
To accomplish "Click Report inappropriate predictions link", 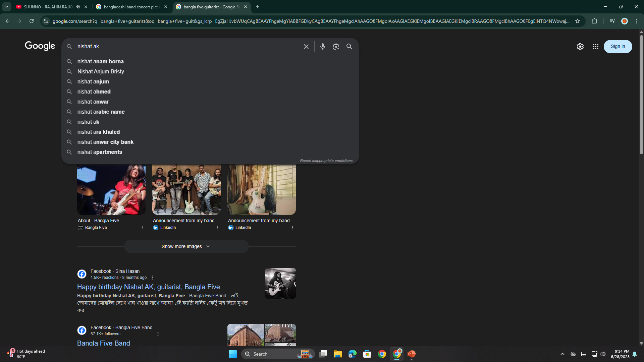I will [x=326, y=161].
